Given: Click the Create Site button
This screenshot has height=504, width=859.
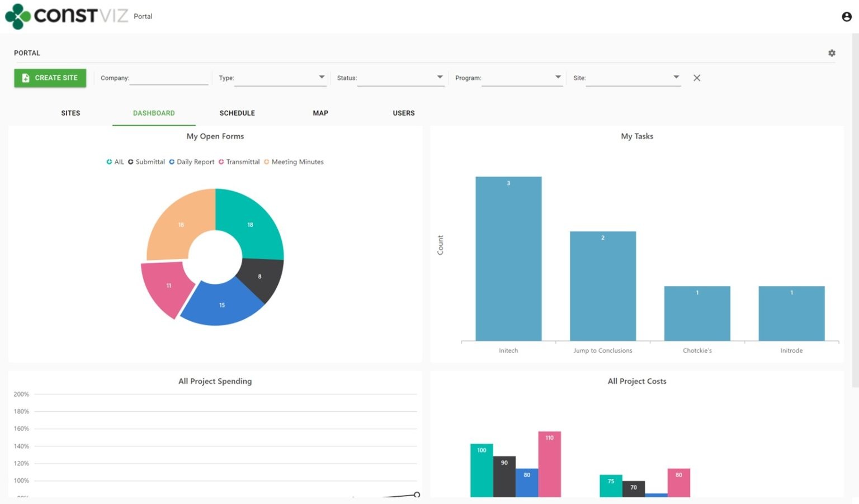Looking at the screenshot, I should 50,78.
